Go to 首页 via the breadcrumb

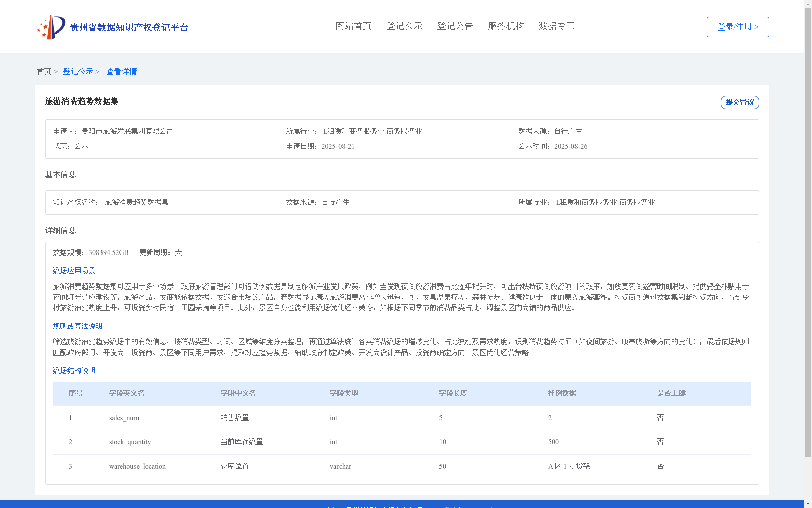pos(44,72)
